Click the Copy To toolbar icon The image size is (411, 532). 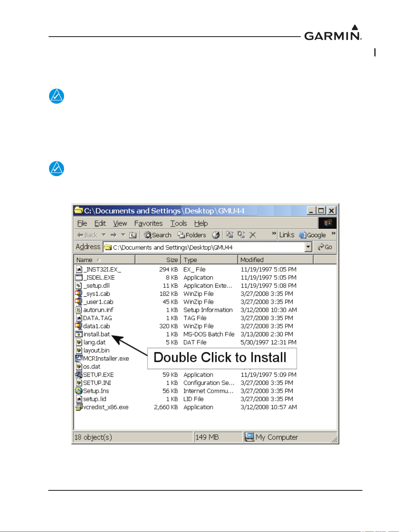241,235
